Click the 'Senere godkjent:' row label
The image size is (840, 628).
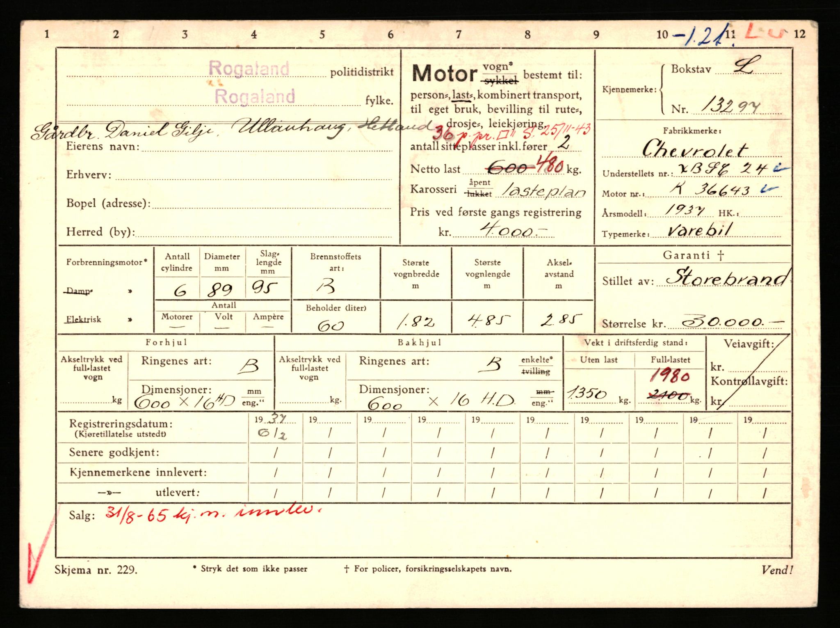pyautogui.click(x=114, y=452)
